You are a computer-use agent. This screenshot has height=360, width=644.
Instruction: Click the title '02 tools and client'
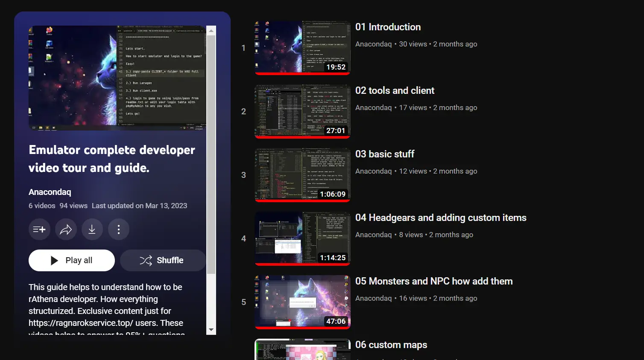click(x=395, y=90)
